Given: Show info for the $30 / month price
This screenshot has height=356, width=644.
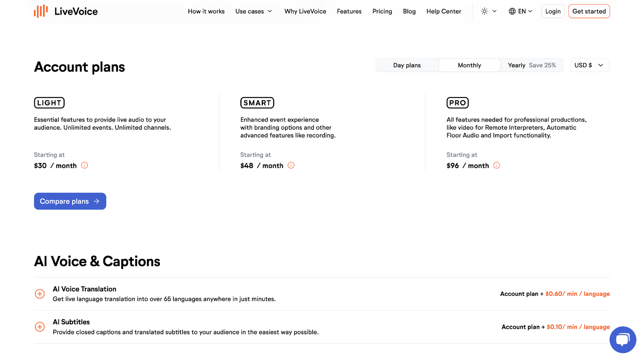Looking at the screenshot, I should [x=85, y=165].
